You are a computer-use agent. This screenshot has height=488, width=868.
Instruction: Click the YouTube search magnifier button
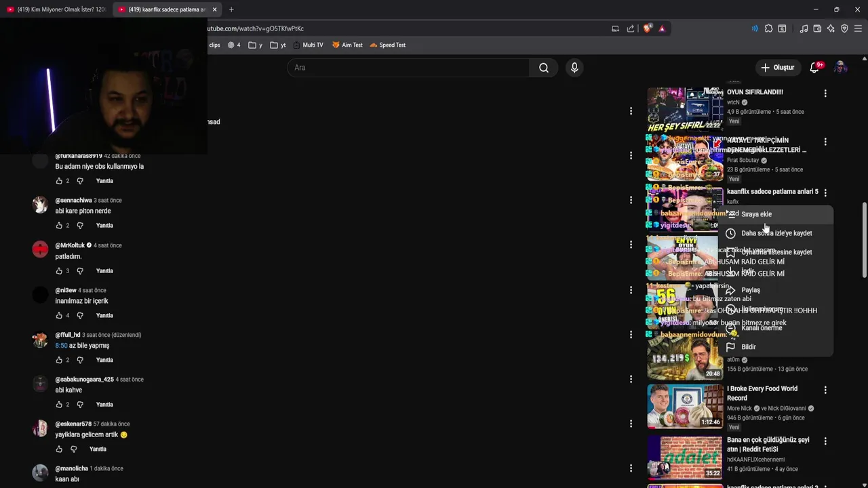point(544,68)
